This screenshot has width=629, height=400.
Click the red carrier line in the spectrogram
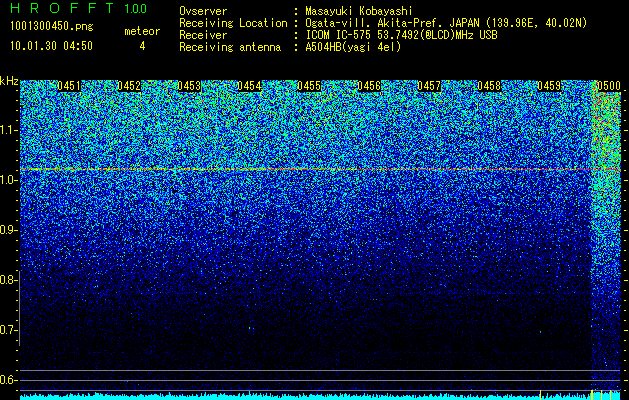tap(321, 170)
